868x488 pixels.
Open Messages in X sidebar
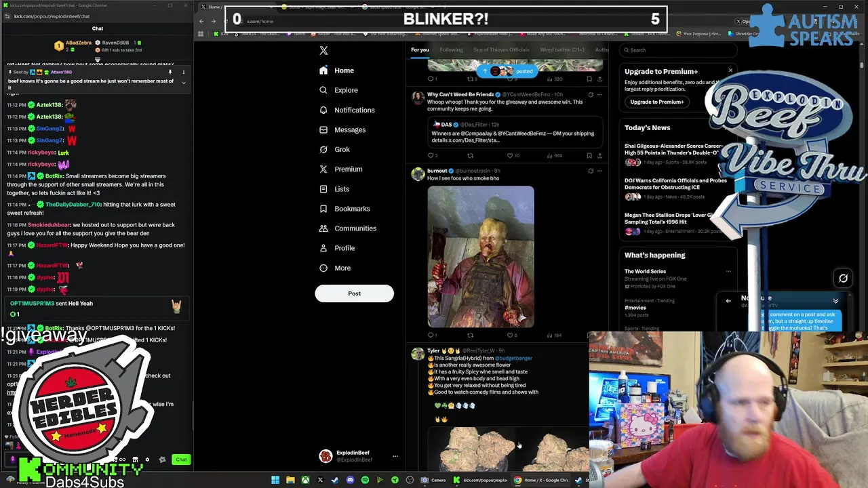click(x=342, y=129)
